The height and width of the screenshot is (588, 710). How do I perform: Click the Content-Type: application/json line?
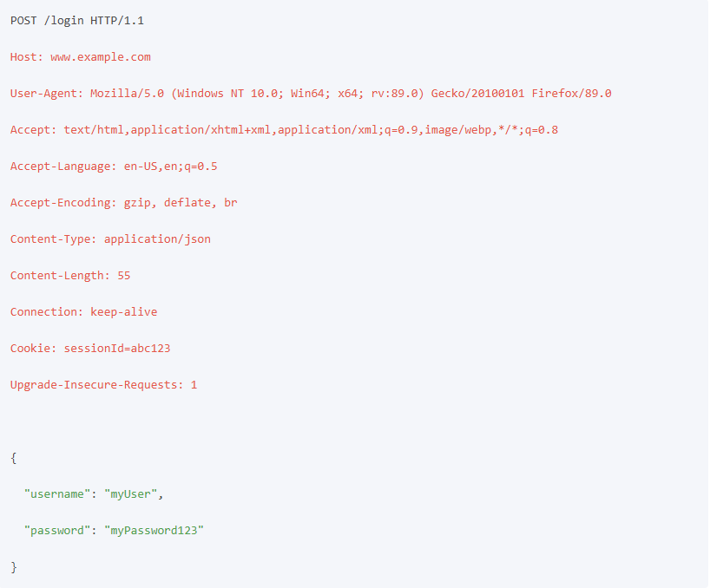click(110, 239)
